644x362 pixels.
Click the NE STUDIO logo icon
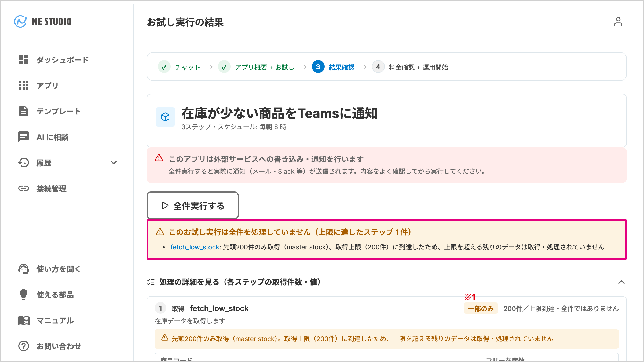pos(20,21)
